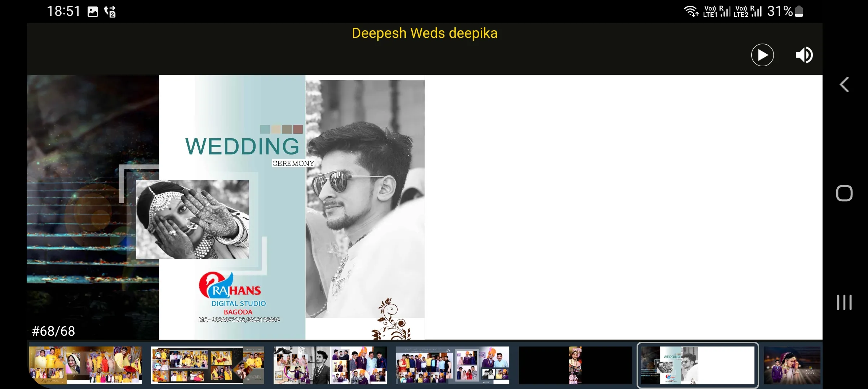The image size is (868, 389).
Task: Open recent apps via three-bar icon
Action: (844, 302)
